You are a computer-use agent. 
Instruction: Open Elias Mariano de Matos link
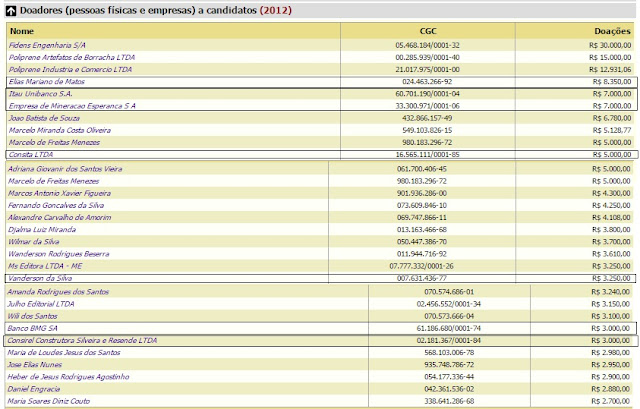point(47,82)
